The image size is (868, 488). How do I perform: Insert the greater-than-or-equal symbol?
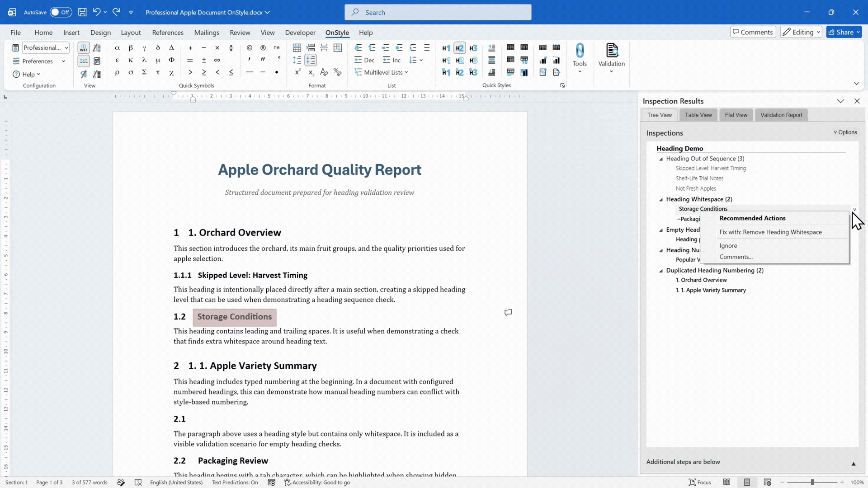pos(204,72)
